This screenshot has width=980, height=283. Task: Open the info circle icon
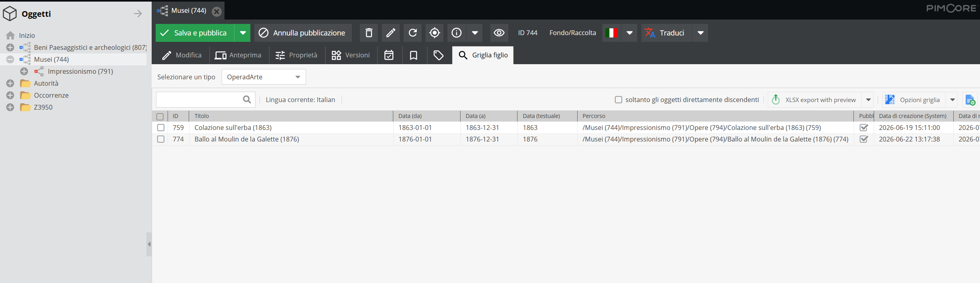tap(457, 33)
